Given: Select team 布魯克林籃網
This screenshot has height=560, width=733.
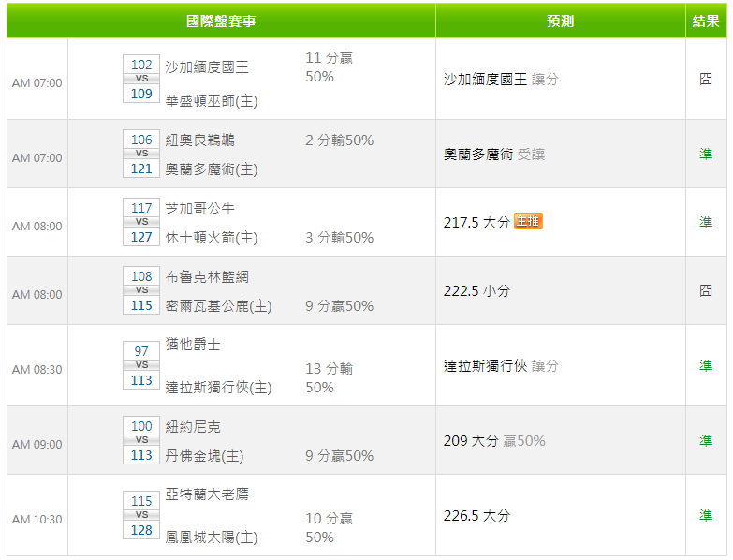Looking at the screenshot, I should (207, 277).
